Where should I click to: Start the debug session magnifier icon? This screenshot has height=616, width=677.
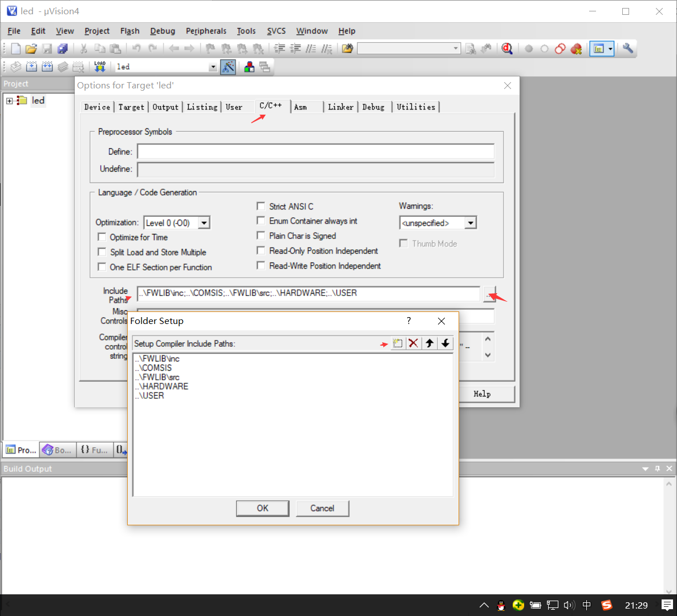point(507,49)
